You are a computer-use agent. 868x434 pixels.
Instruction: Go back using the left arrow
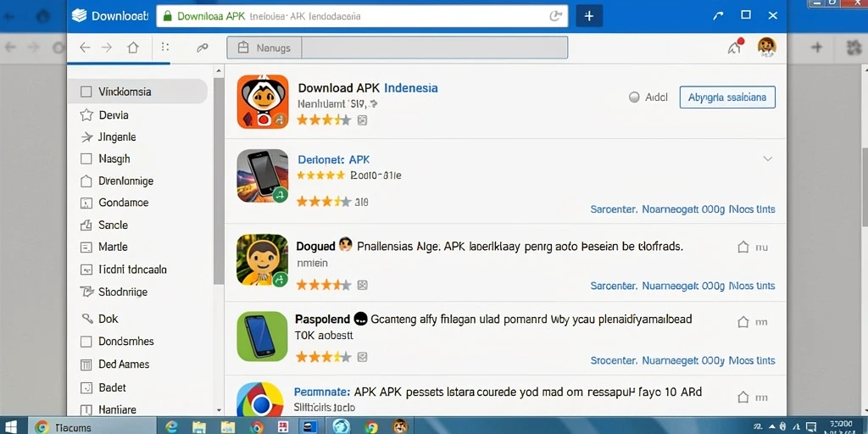pyautogui.click(x=85, y=47)
